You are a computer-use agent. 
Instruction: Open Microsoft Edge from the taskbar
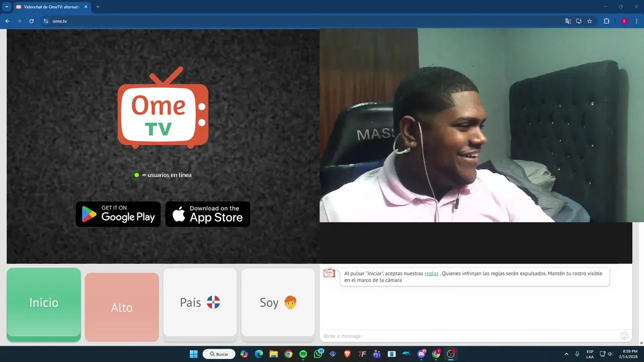pos(259,354)
